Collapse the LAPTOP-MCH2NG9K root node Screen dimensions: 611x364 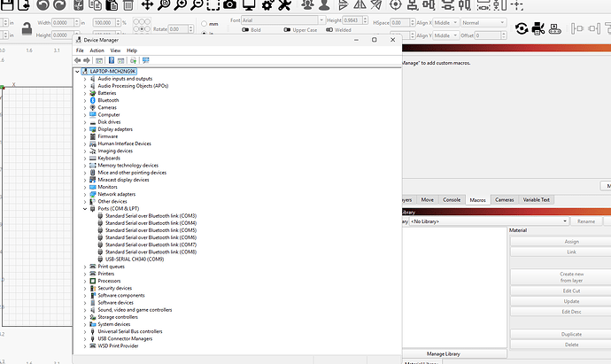tap(77, 72)
